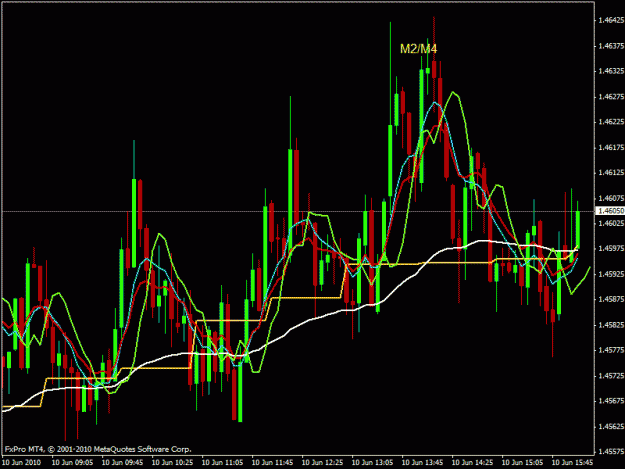Click price level 1.45575 on axis
Screen dimensions: 625x469
tap(611, 451)
